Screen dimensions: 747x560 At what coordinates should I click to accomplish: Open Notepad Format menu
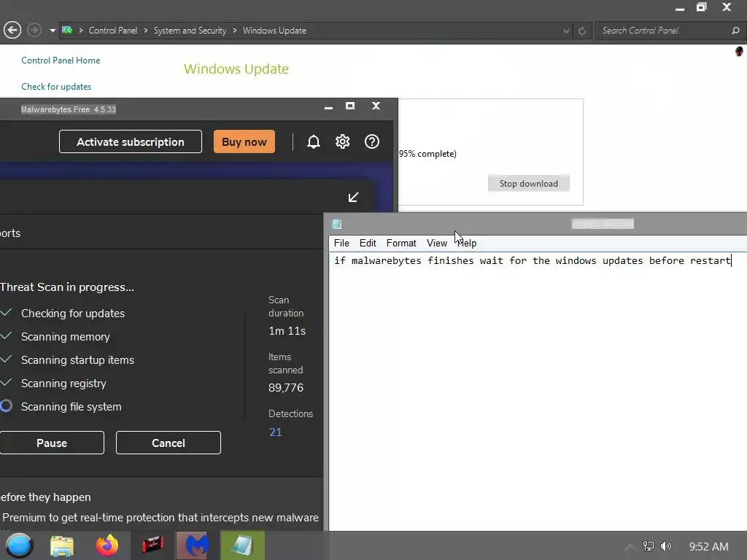(x=401, y=244)
